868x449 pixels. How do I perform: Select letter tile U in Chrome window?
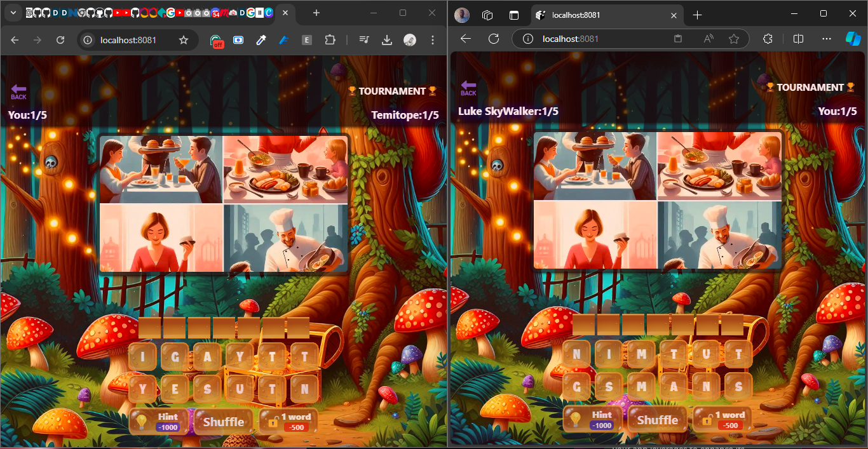[x=240, y=389]
